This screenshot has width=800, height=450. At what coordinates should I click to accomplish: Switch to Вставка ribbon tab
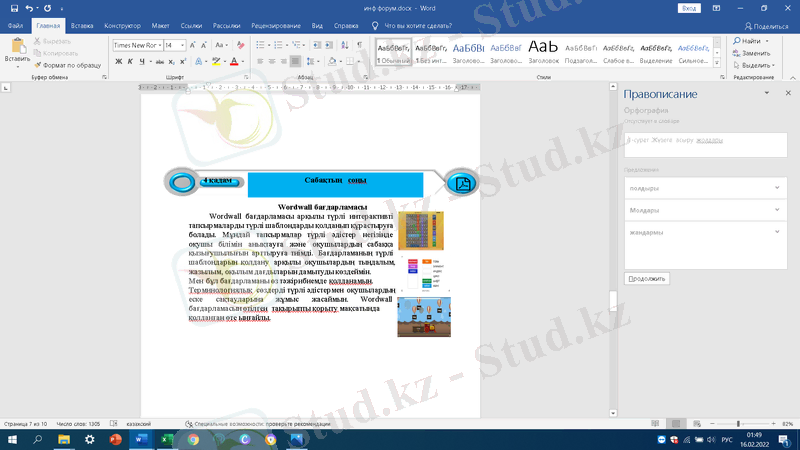coord(82,26)
